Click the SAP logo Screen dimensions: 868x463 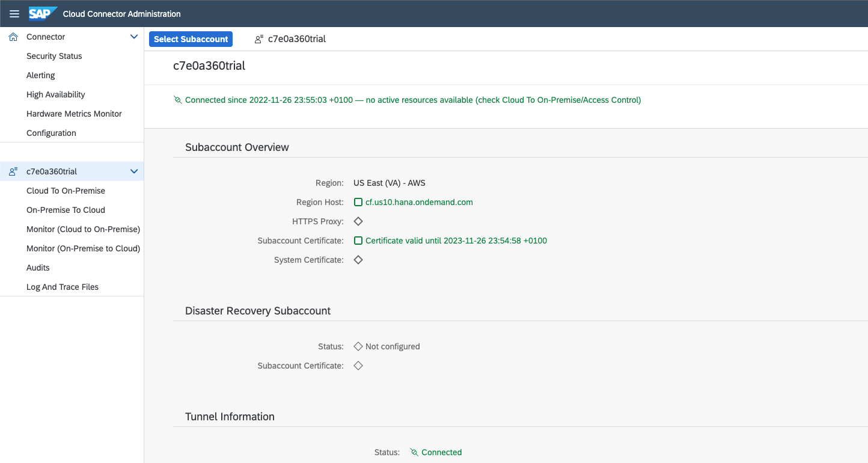43,13
